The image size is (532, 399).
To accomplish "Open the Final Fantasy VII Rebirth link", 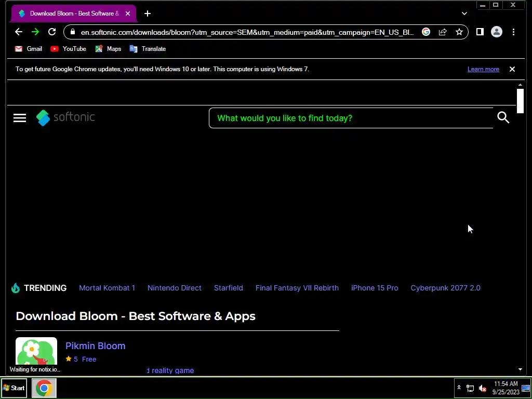I will pos(297,288).
